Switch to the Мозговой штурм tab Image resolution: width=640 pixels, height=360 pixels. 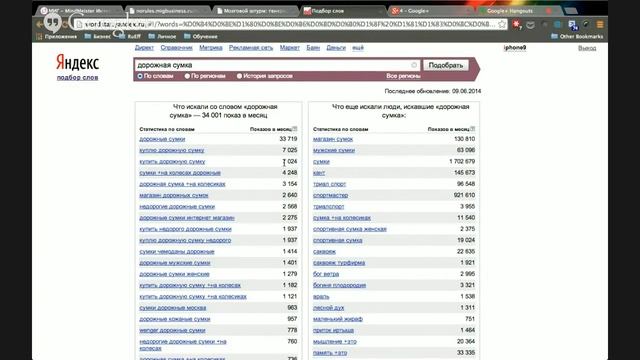click(256, 11)
